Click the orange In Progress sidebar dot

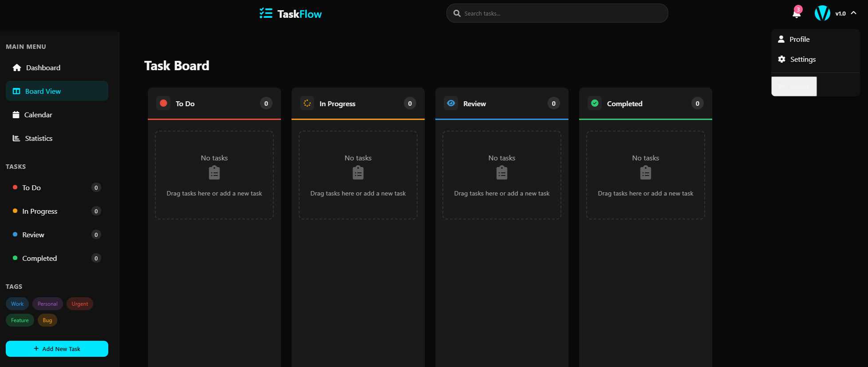[15, 211]
